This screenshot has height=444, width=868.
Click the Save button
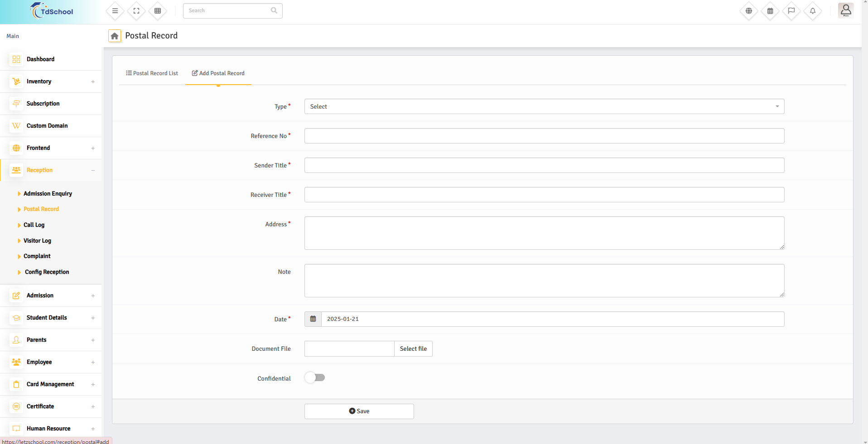pos(359,411)
